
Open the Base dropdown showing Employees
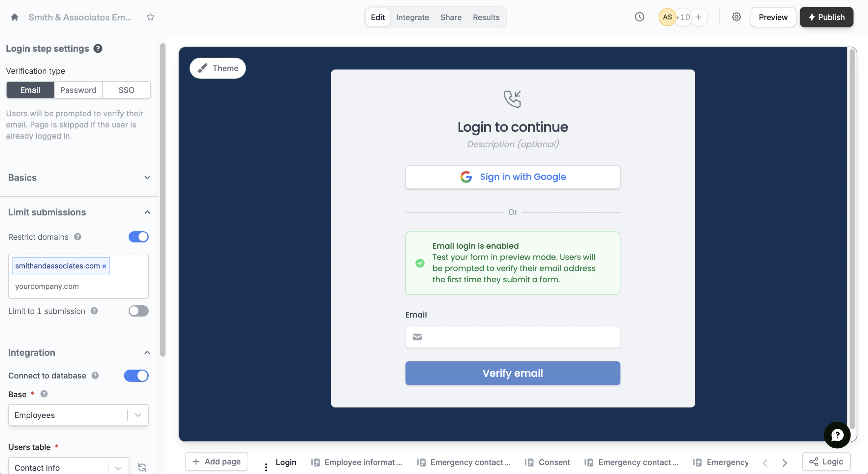(x=78, y=415)
